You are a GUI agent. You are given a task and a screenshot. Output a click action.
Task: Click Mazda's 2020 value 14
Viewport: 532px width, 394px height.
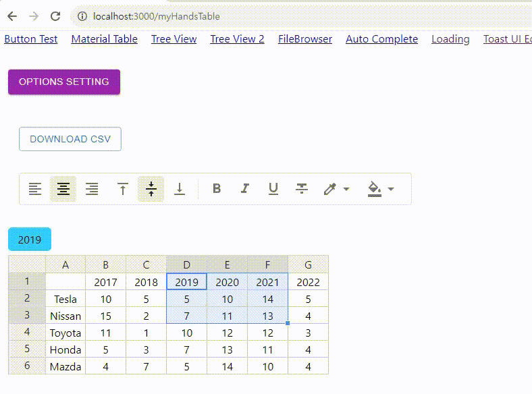(228, 366)
